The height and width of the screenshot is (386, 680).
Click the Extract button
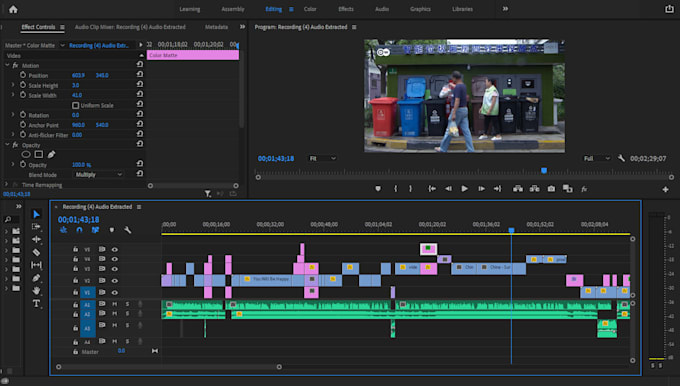535,189
